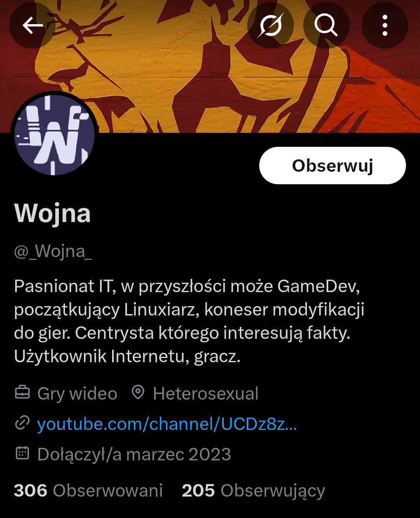Click the calendar joined-date icon
420x518 pixels.
pyautogui.click(x=22, y=453)
